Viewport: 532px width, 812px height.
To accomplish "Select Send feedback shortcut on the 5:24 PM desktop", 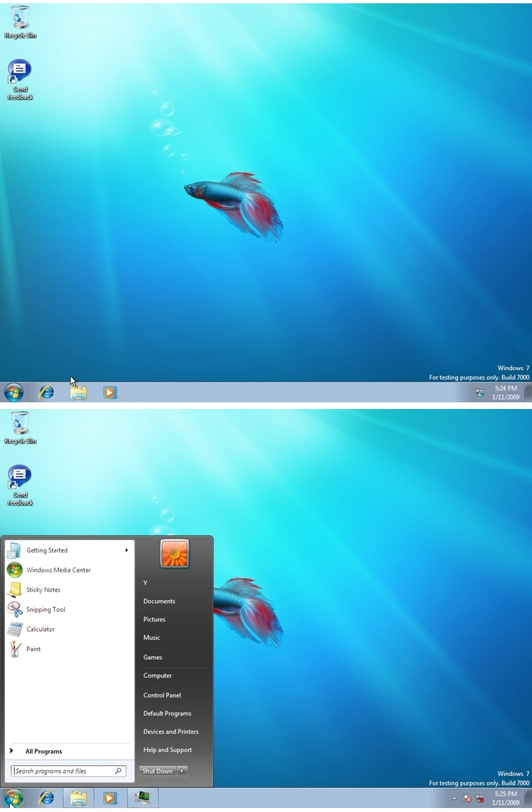I will (x=20, y=80).
